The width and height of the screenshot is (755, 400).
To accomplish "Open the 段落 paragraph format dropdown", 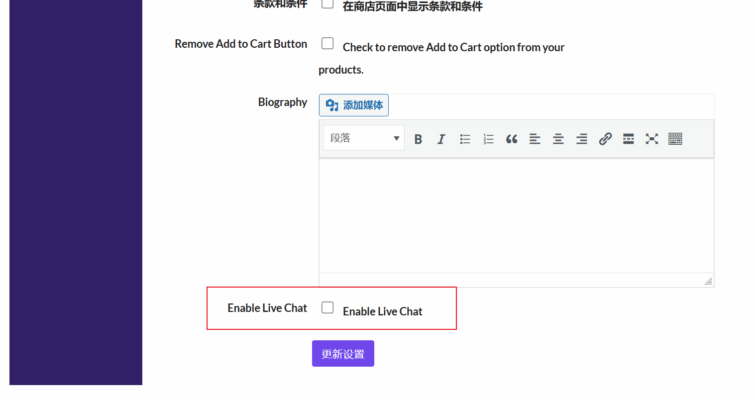I will pyautogui.click(x=364, y=138).
